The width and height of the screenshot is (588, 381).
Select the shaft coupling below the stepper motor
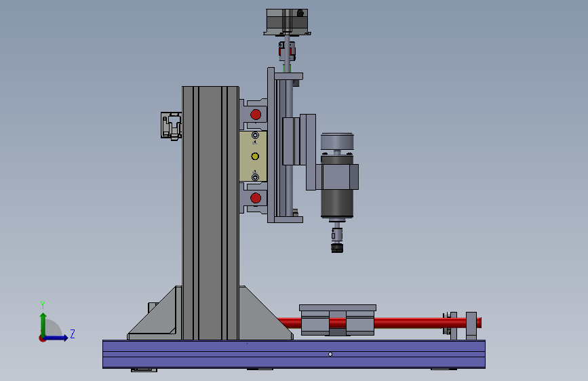click(x=287, y=51)
